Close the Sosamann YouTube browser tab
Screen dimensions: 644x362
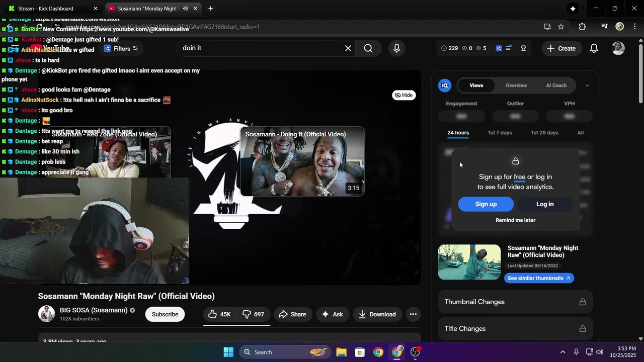tap(195, 9)
